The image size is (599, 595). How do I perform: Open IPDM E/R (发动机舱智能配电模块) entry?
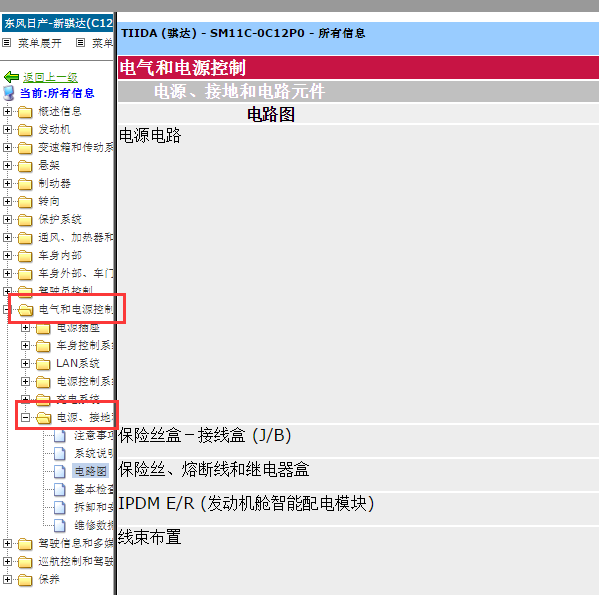pos(246,504)
